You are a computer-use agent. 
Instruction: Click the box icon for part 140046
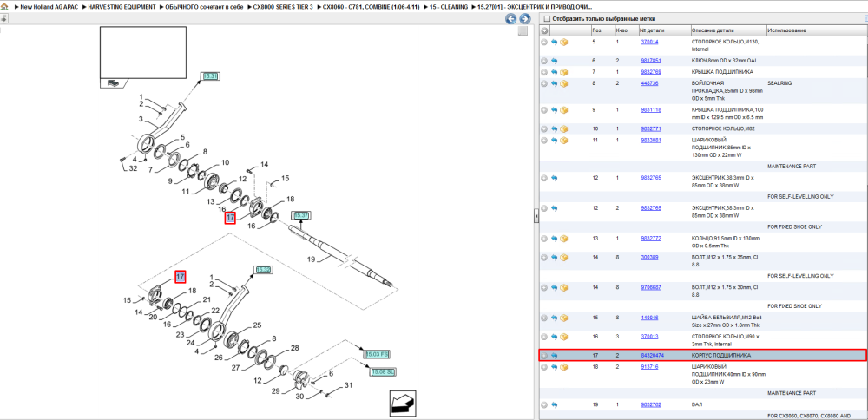564,318
